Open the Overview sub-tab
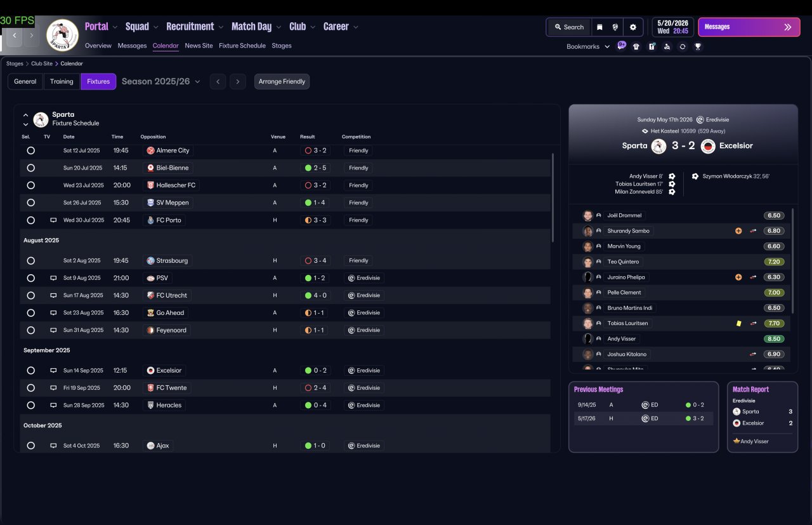 click(x=98, y=46)
